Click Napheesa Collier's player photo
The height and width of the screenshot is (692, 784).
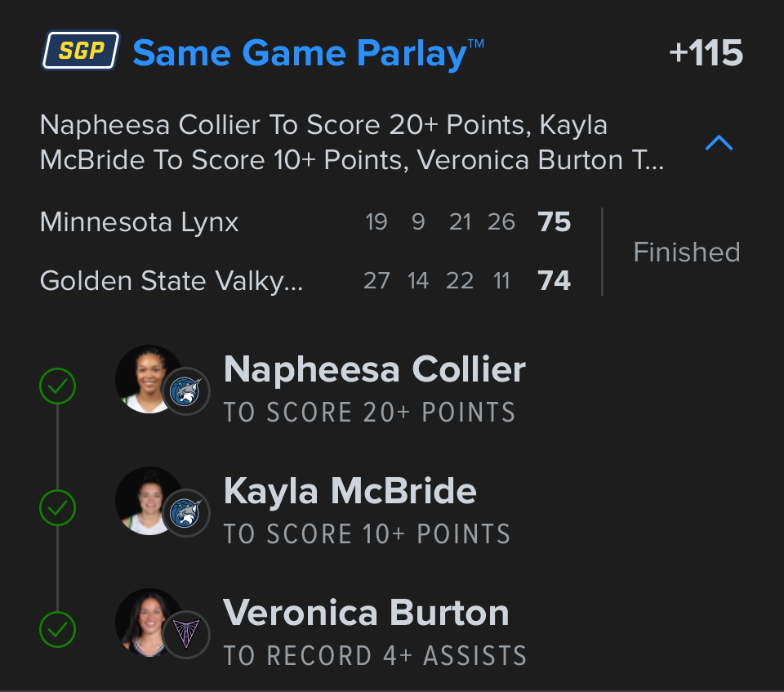pyautogui.click(x=147, y=377)
